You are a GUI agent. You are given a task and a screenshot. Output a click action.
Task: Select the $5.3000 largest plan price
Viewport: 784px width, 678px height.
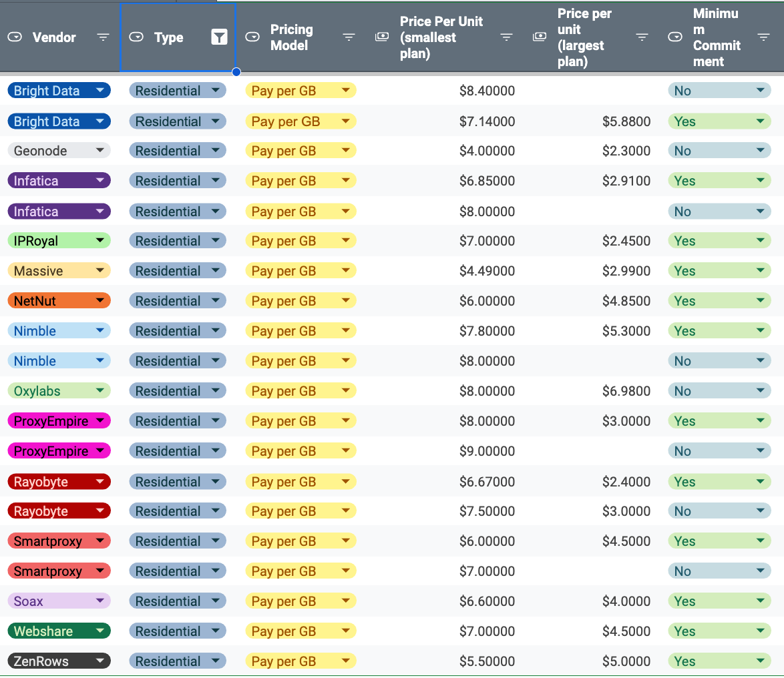(x=626, y=331)
